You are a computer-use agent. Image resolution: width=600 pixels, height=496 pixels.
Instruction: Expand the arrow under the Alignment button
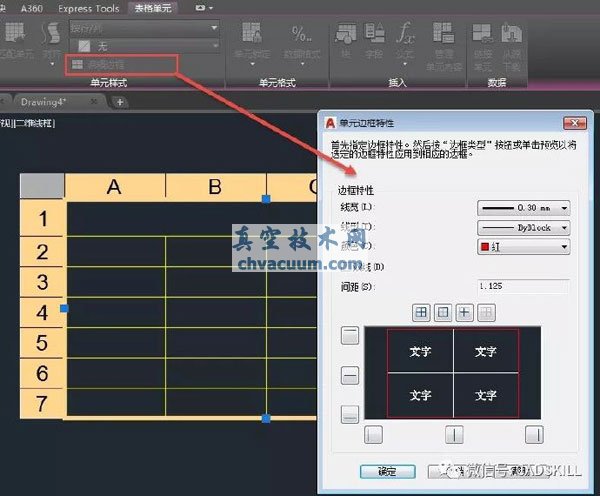pos(52,64)
